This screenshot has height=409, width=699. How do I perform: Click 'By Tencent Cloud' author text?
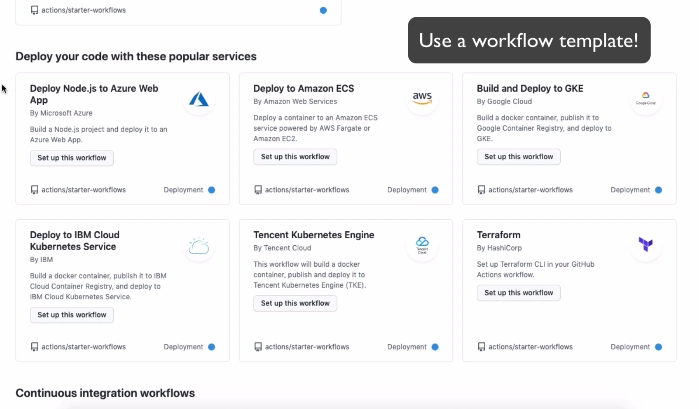click(282, 248)
